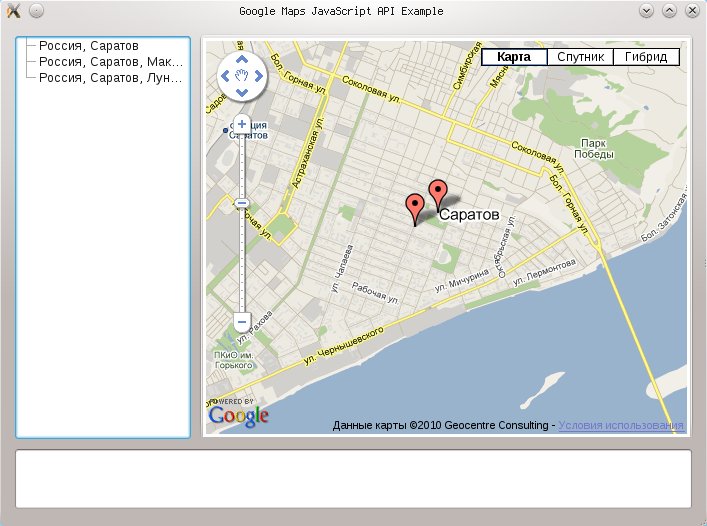Minimize the window with the down-chevron button
The height and width of the screenshot is (526, 707).
pyautogui.click(x=647, y=10)
